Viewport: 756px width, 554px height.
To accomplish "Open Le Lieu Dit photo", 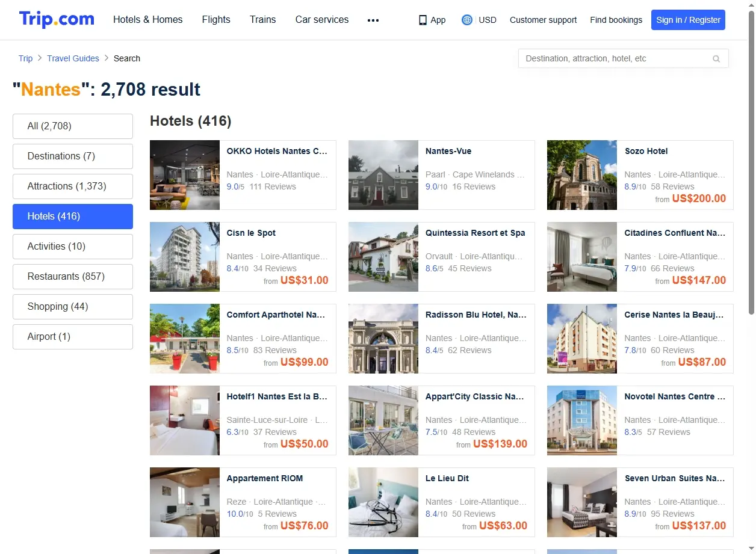I will [x=383, y=502].
